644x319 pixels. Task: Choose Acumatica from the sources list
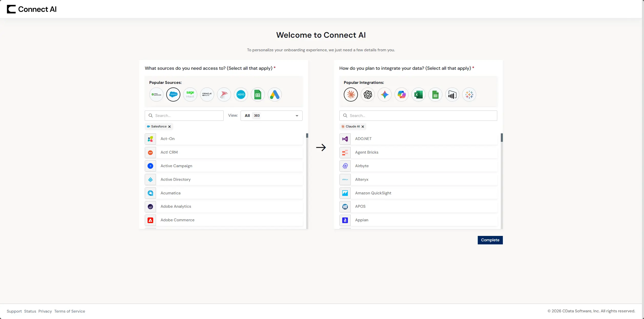224,193
